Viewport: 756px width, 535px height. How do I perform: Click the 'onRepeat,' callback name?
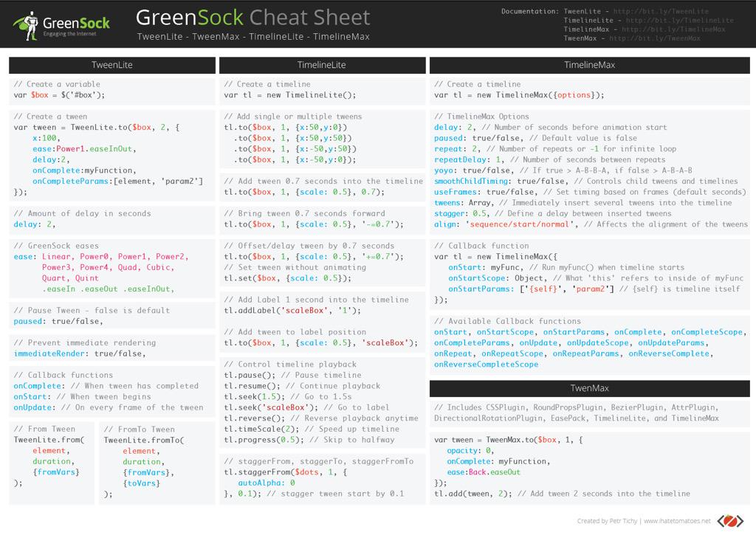455,353
